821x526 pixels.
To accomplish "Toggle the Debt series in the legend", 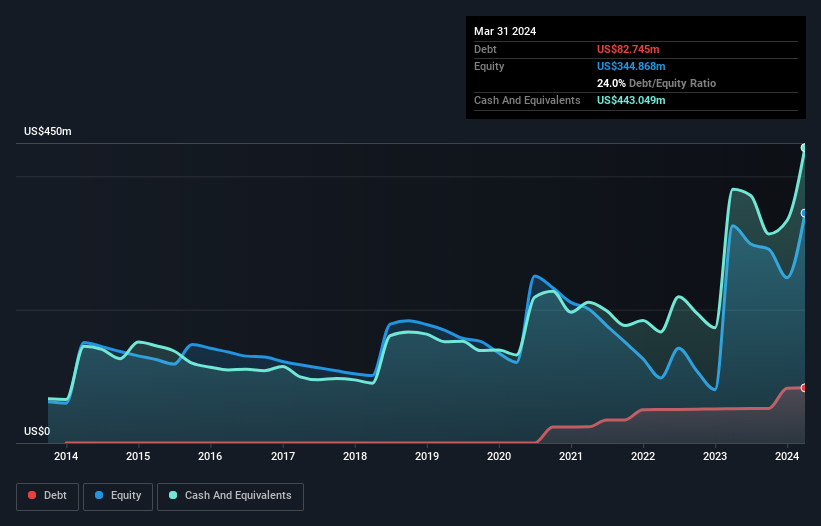I will [x=47, y=496].
